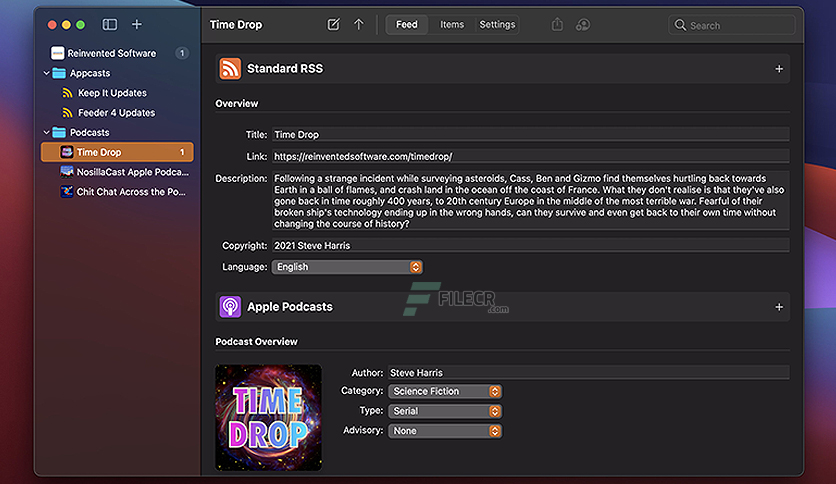Image resolution: width=836 pixels, height=484 pixels.
Task: Select NosillaCast Apple Podcast feed
Action: (x=117, y=172)
